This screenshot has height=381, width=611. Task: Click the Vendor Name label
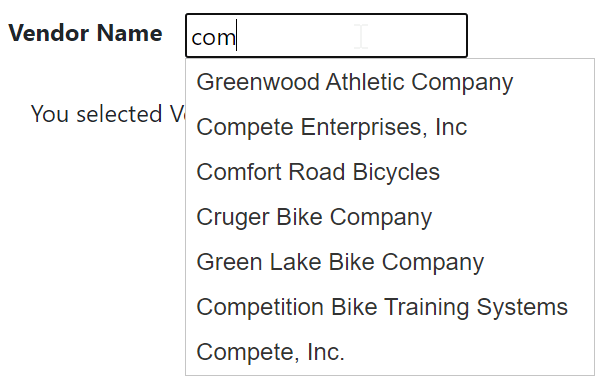pyautogui.click(x=85, y=33)
